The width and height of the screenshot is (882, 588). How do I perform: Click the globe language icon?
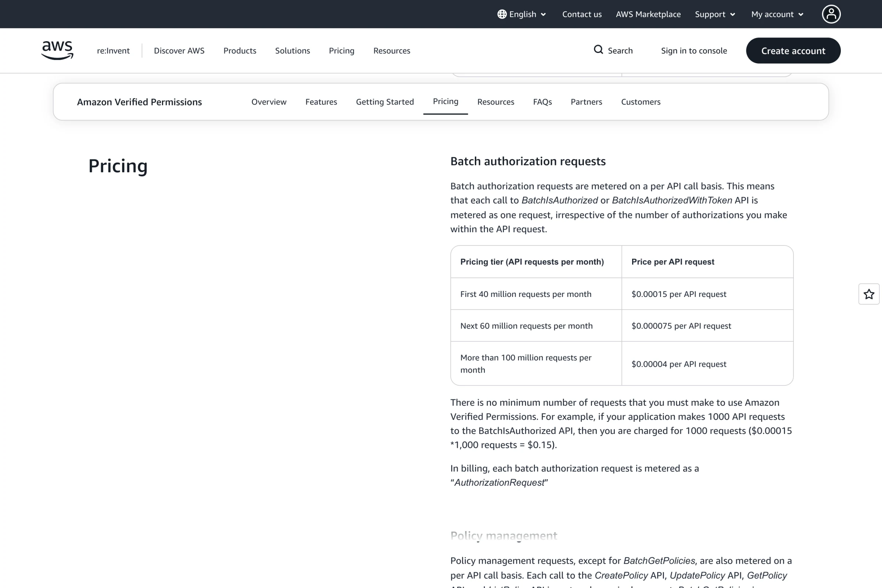click(x=502, y=14)
